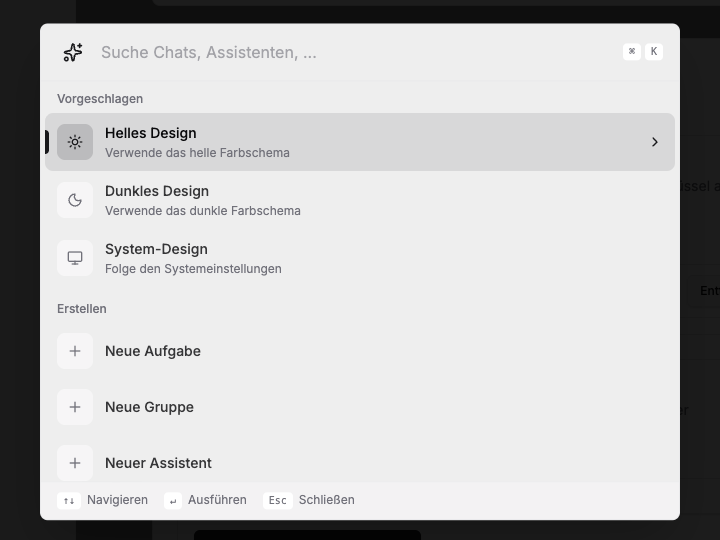Click the up-down arrows Navigieren key icon
This screenshot has height=540, width=720.
(x=69, y=501)
